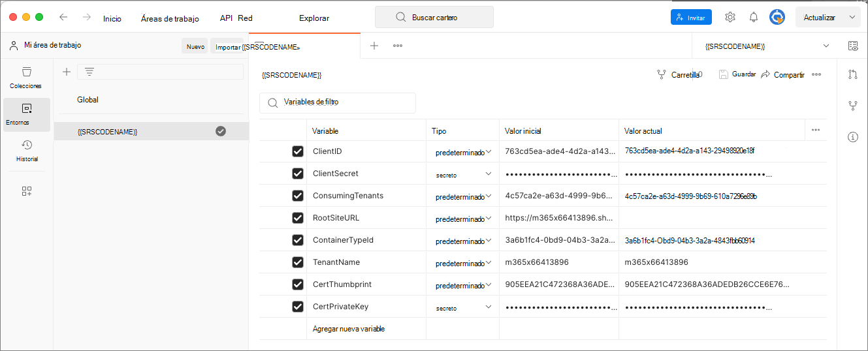
Task: Open notifications bell icon
Action: click(754, 17)
